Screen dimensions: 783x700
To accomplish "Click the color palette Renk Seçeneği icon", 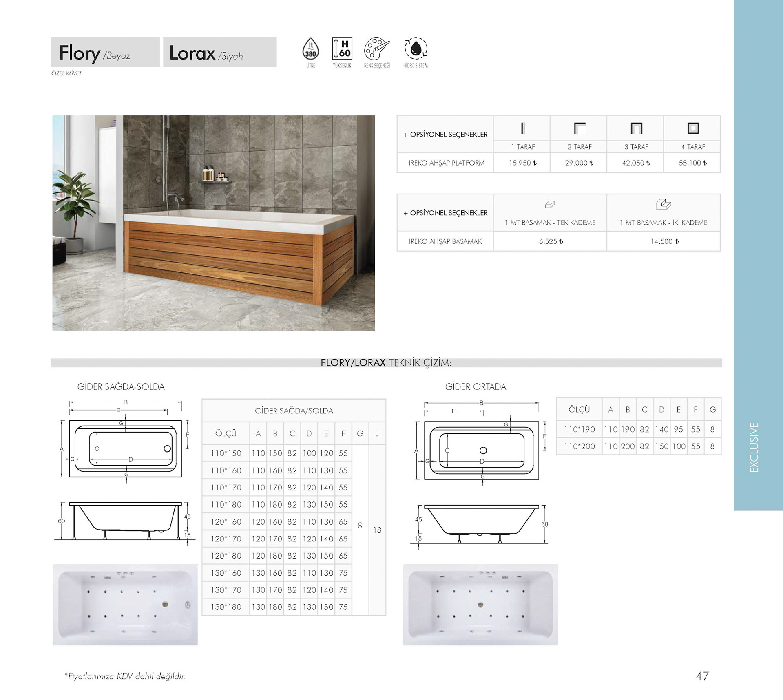I will (376, 49).
